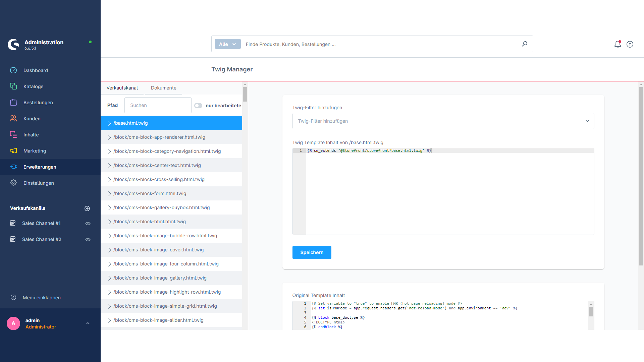Image resolution: width=644 pixels, height=362 pixels.
Task: Click the Erweiterungen plug icon
Action: pyautogui.click(x=13, y=167)
